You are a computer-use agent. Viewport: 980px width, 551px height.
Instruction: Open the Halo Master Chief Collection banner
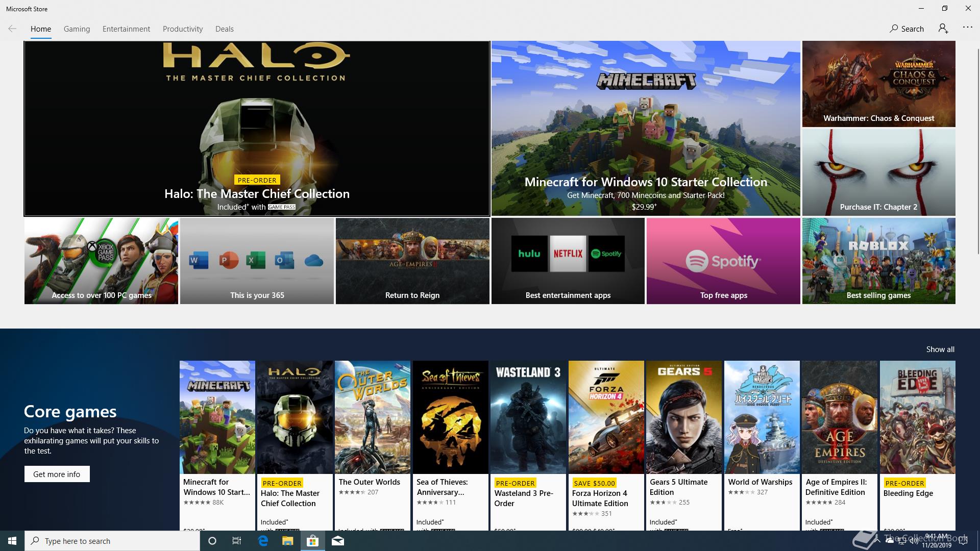[x=257, y=129]
